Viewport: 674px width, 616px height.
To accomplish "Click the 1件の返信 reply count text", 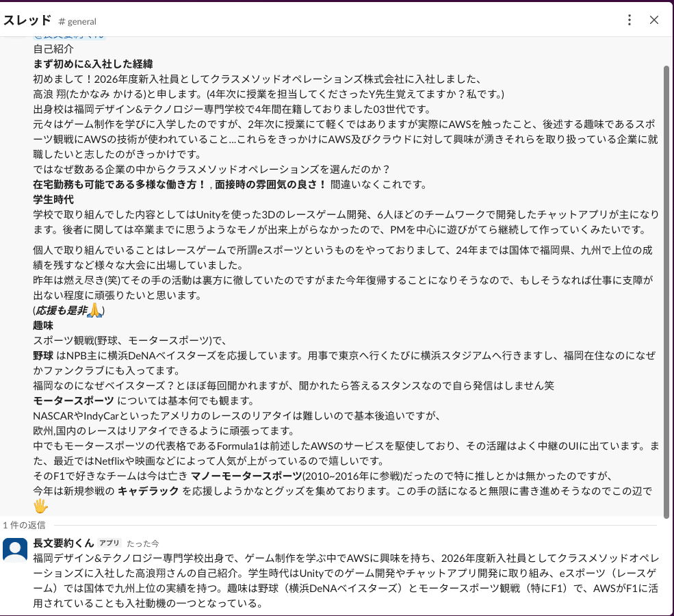I will click(24, 525).
